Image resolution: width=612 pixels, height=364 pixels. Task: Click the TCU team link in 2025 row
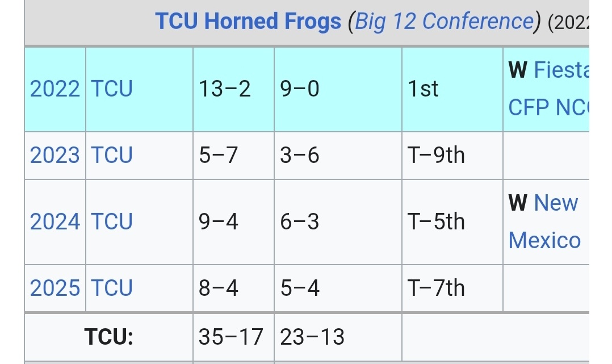click(112, 288)
